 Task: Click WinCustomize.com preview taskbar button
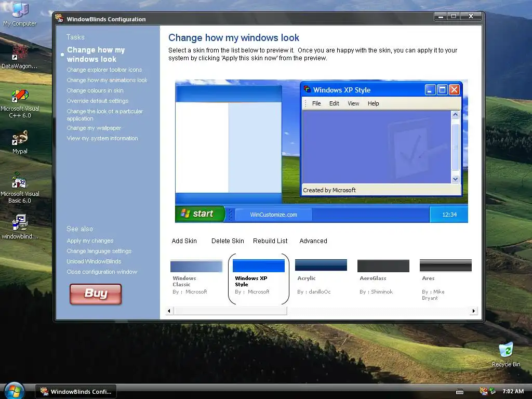[x=273, y=215]
